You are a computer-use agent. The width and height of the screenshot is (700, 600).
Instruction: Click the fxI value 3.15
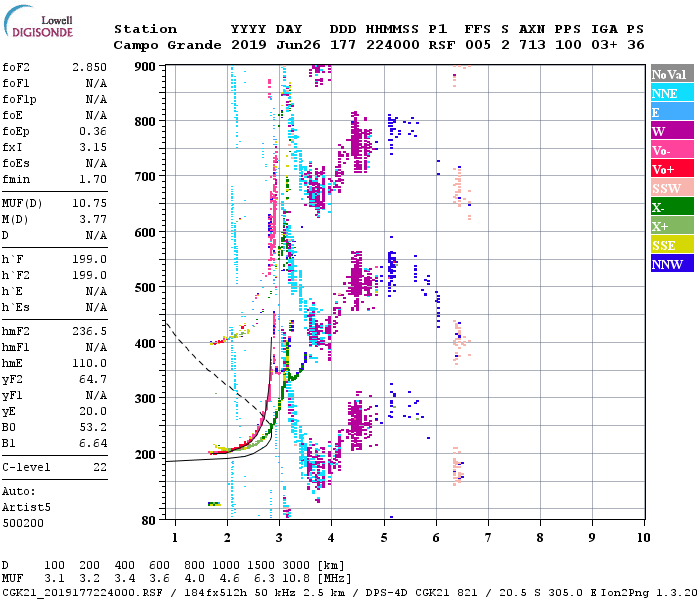tap(93, 147)
